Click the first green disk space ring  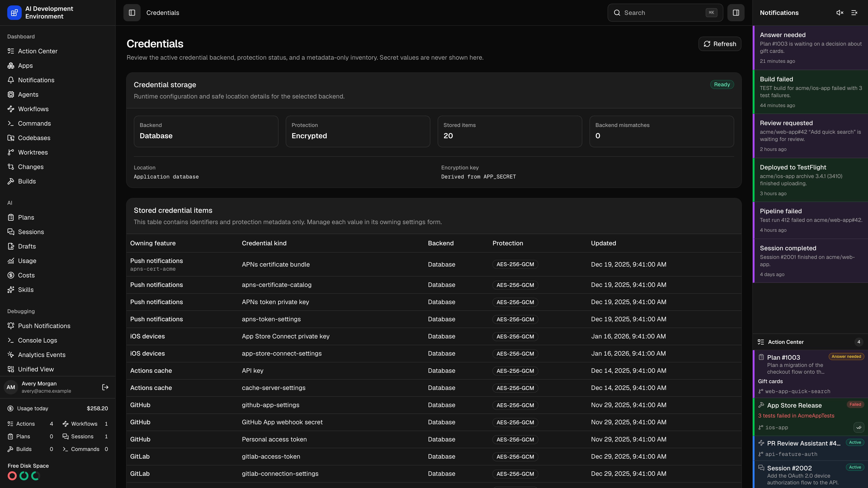coord(24,476)
